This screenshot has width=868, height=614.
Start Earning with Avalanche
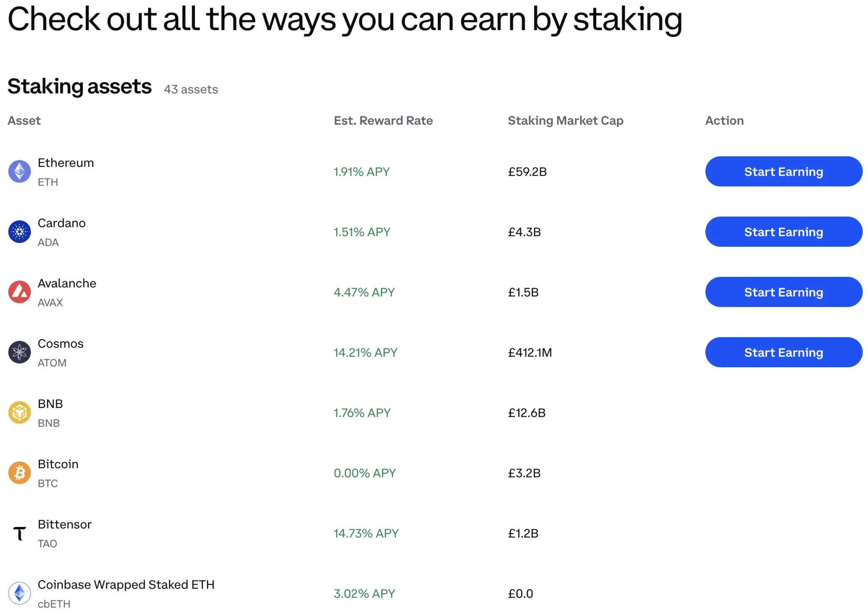tap(783, 292)
